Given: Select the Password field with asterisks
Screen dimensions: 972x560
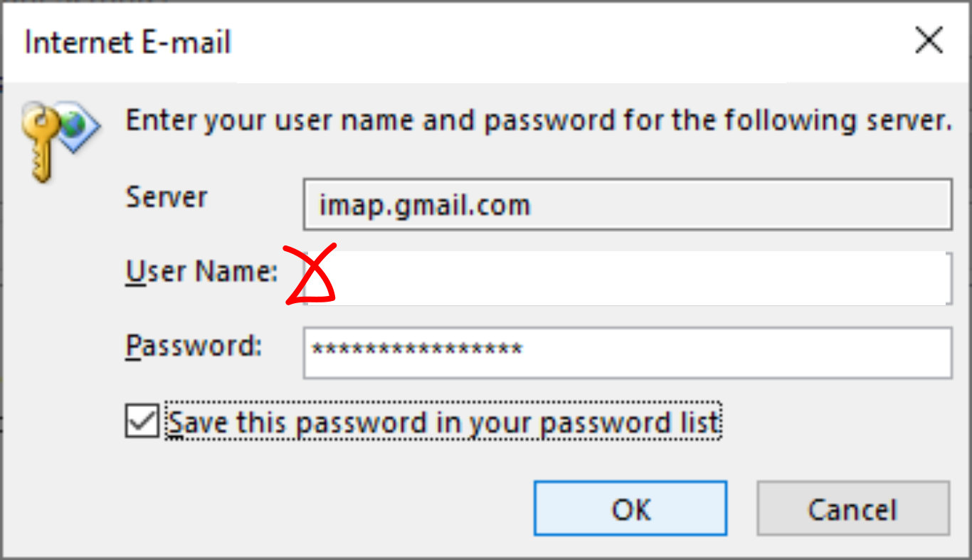Looking at the screenshot, I should [x=626, y=354].
